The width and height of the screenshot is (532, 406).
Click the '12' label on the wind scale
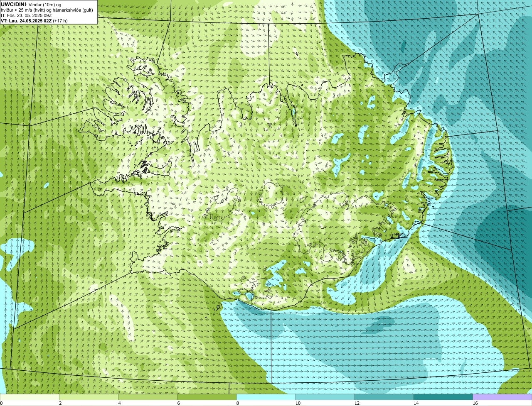point(357,403)
